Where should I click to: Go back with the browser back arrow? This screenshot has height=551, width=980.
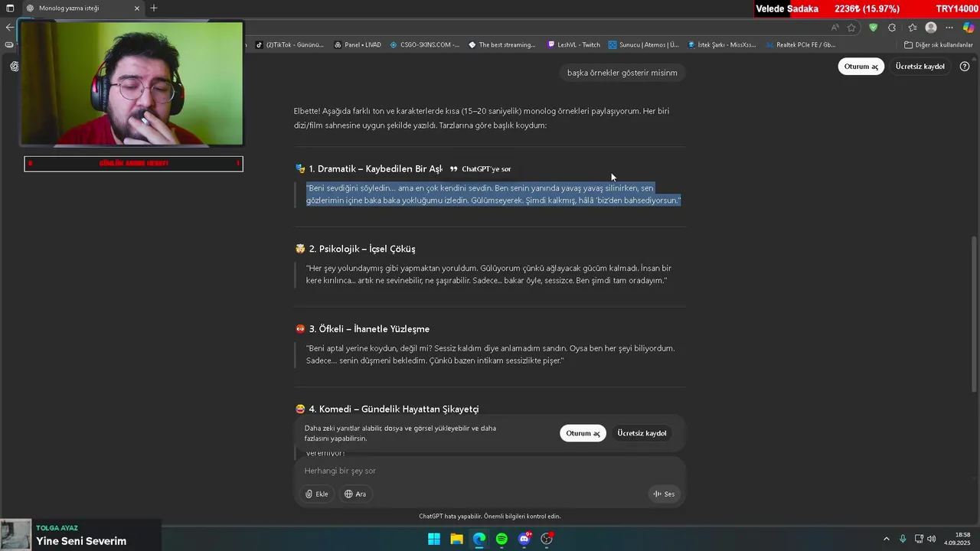pos(9,28)
